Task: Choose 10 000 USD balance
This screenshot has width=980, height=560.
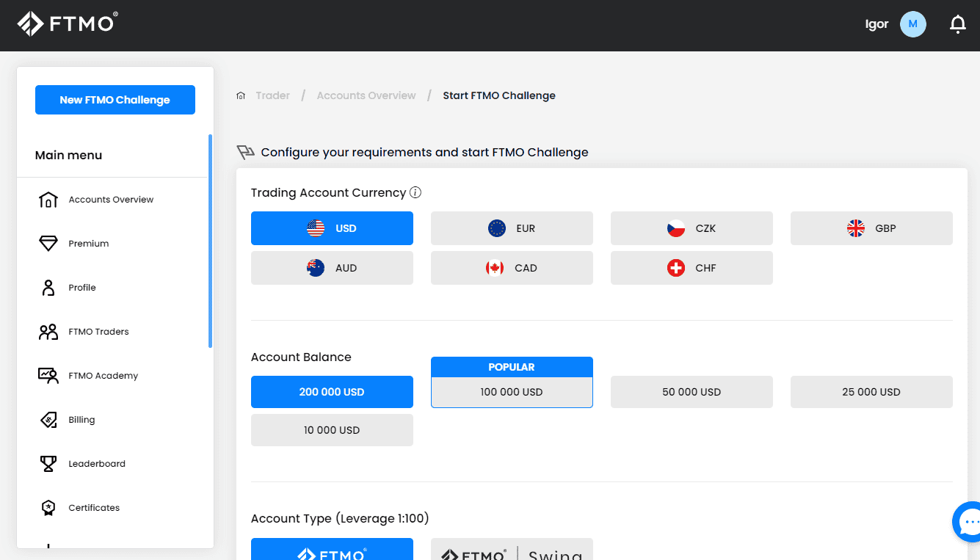Action: pyautogui.click(x=332, y=430)
